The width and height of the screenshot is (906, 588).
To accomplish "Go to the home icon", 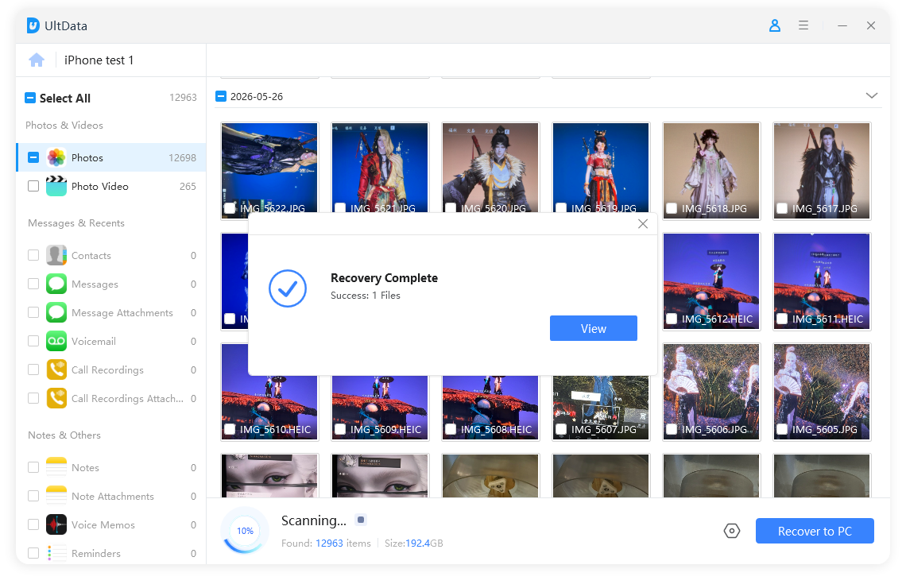I will click(x=37, y=60).
